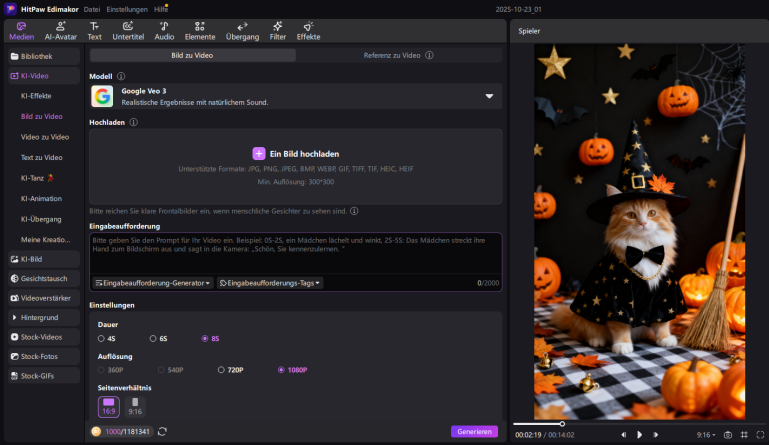Click the Generieren button

point(474,431)
